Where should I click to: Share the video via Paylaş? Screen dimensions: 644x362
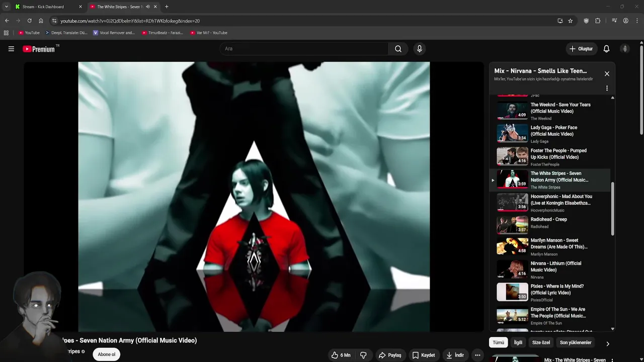coord(390,355)
